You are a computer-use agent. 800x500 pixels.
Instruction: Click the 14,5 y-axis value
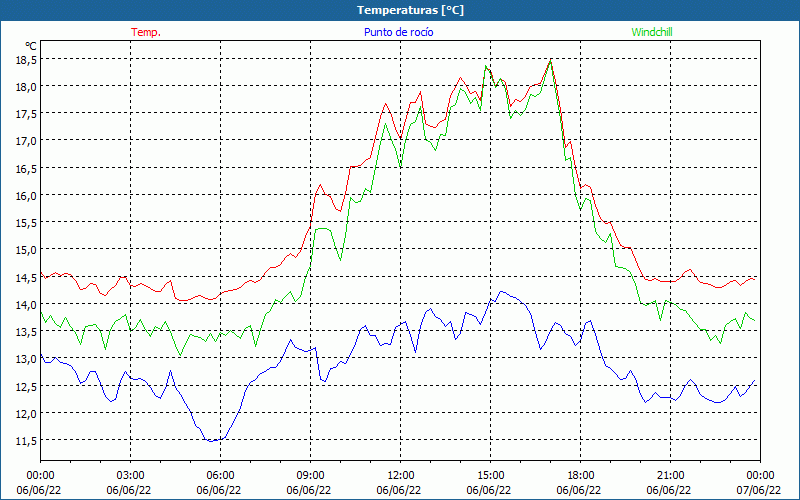point(27,278)
